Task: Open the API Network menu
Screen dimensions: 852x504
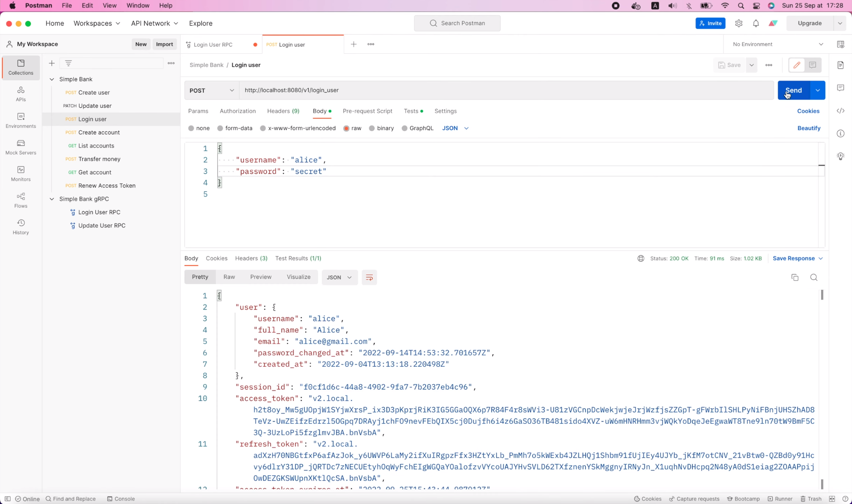Action: click(x=154, y=23)
